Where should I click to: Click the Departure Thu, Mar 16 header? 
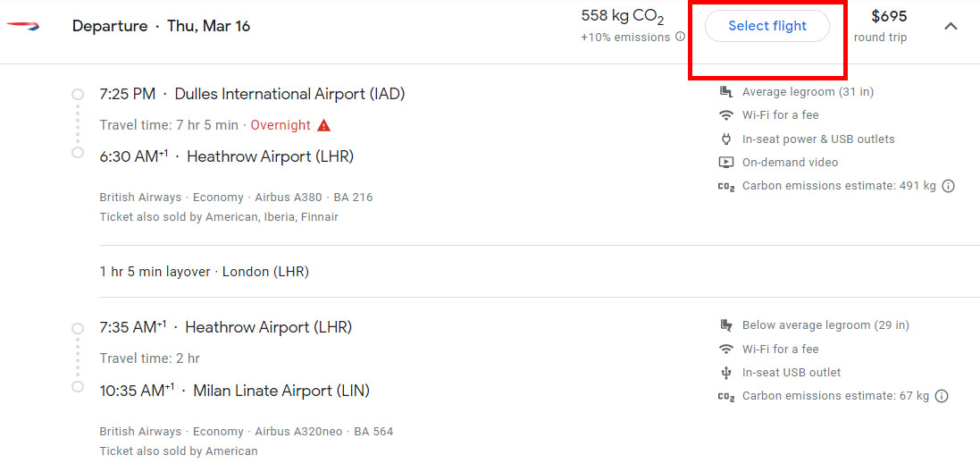pos(161,26)
